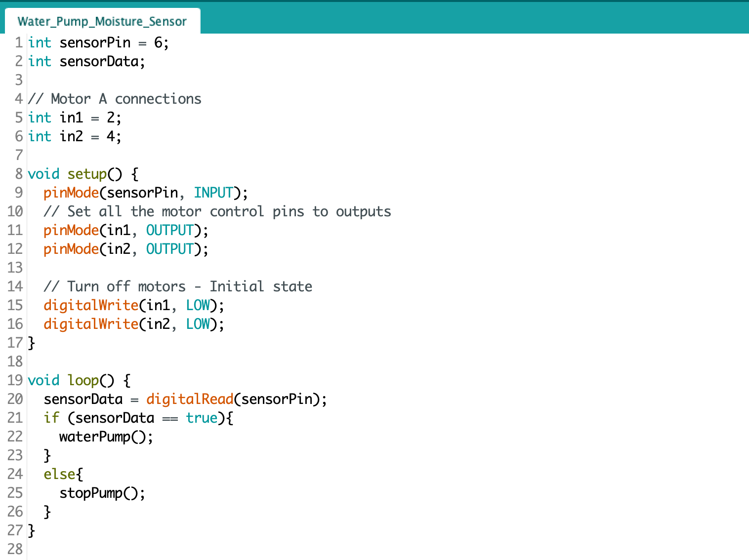Click the sensorPin variable on line 1
749x560 pixels.
click(94, 42)
